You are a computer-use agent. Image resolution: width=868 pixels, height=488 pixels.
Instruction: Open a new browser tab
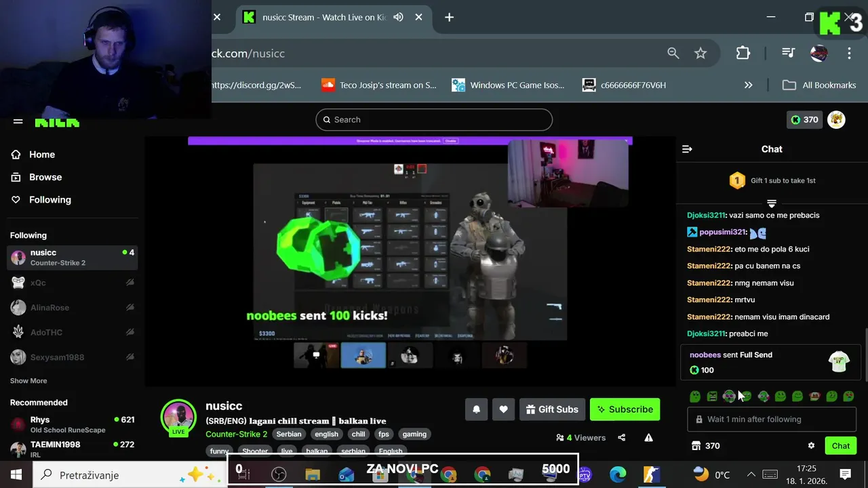click(449, 18)
